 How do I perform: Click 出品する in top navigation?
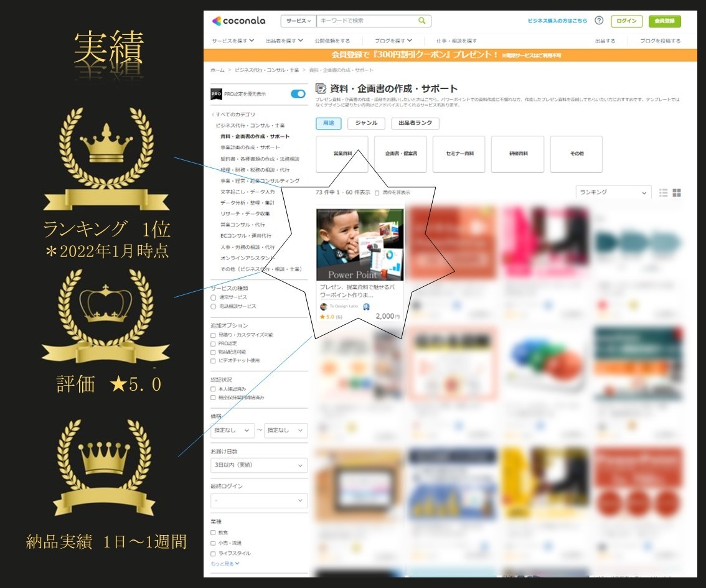point(605,40)
